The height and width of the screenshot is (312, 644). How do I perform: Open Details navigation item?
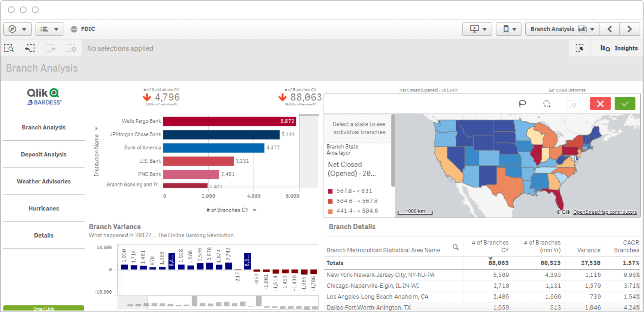tap(44, 235)
